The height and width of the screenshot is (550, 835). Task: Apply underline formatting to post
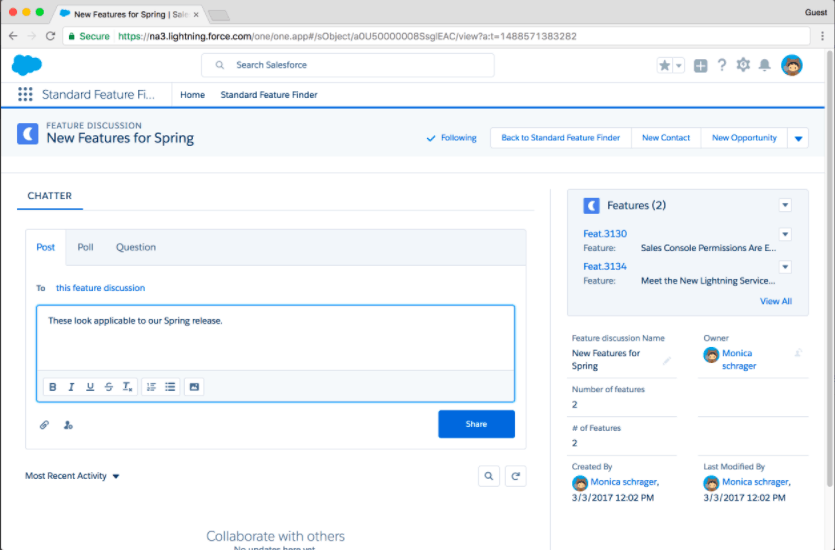[90, 387]
